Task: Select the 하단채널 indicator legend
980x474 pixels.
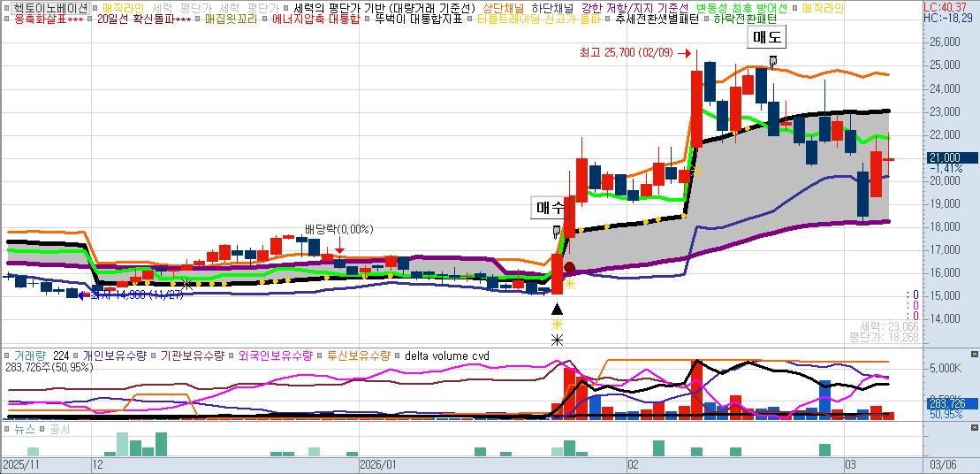Action: pyautogui.click(x=552, y=8)
